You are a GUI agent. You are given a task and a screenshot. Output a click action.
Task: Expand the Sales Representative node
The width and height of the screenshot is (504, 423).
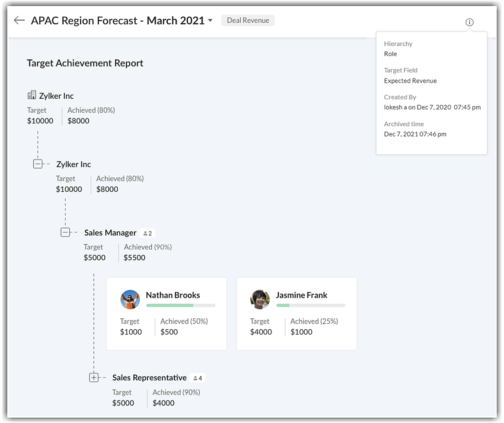point(94,377)
